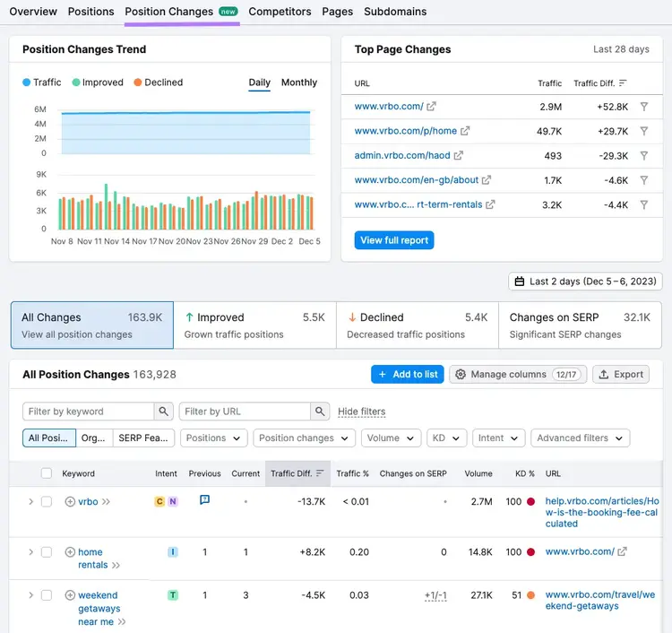Check the vrbo keyword row checkbox
This screenshot has width=672, height=633.
pyautogui.click(x=47, y=501)
